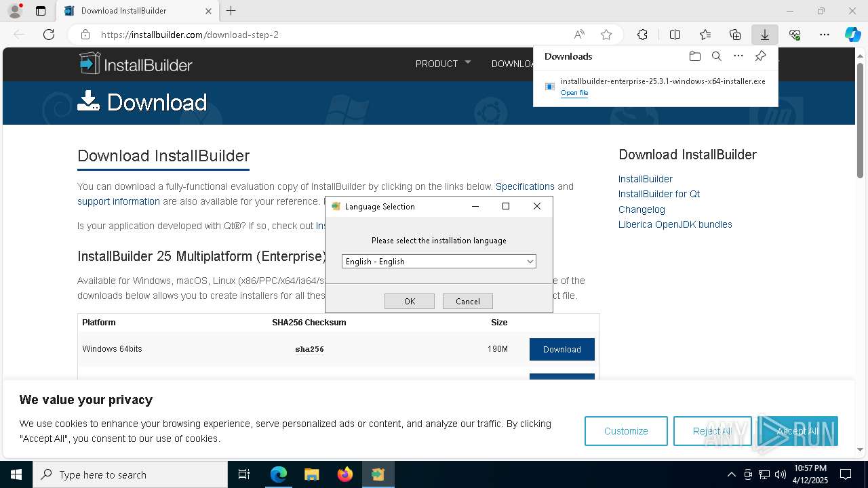Open the Specifications link
This screenshot has width=868, height=488.
point(525,186)
